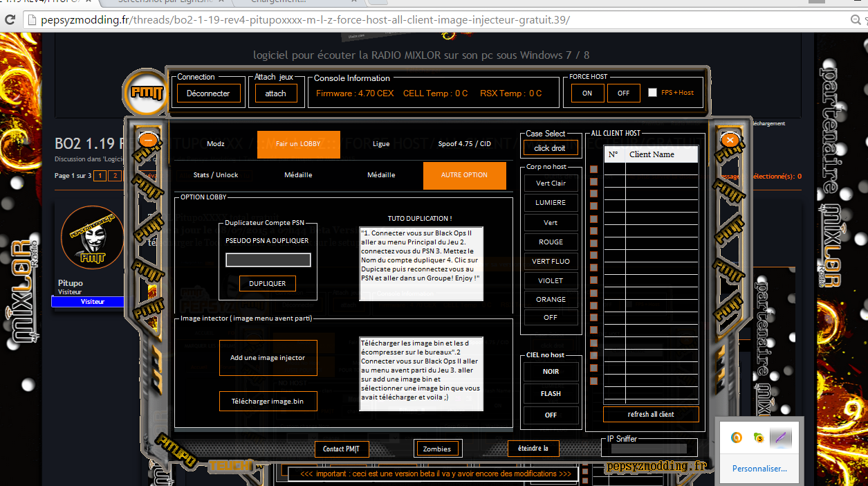868x486 pixels.
Task: Click the orange circular tray icon
Action: pyautogui.click(x=737, y=438)
